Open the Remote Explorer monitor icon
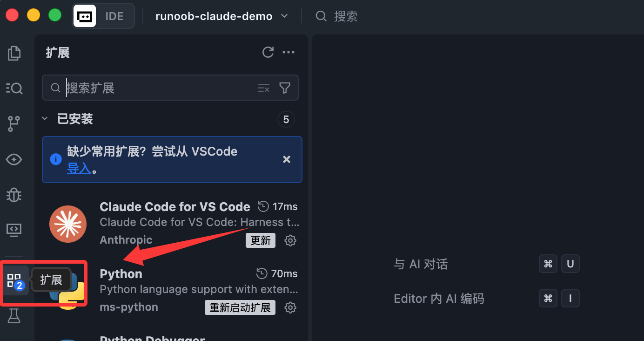The height and width of the screenshot is (341, 644). tap(14, 230)
